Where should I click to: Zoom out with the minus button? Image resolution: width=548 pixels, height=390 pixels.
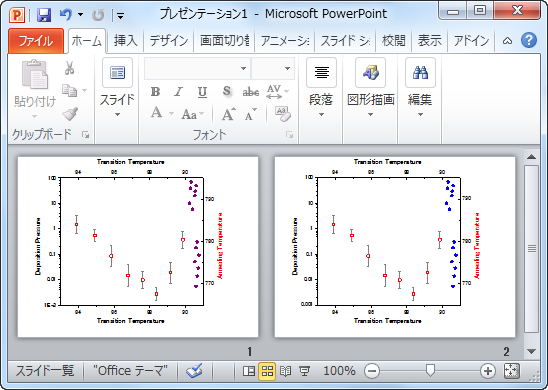pos(372,371)
